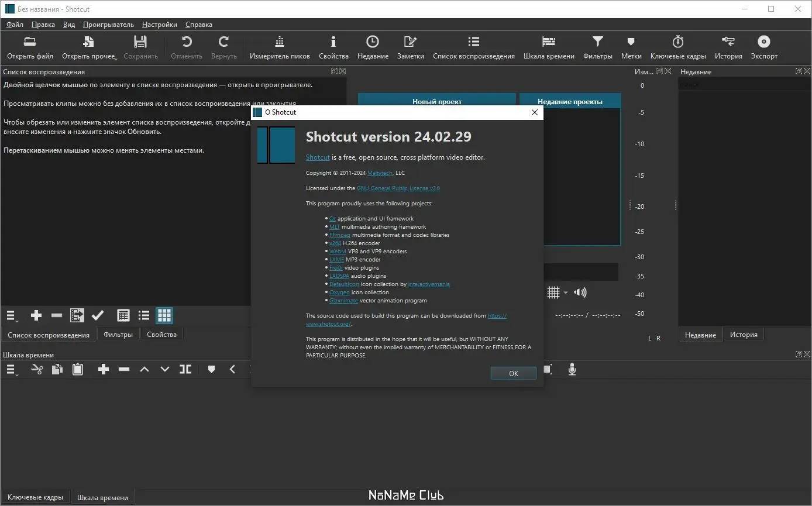The image size is (812, 506).
Task: Click OK button in About dialog
Action: click(513, 373)
